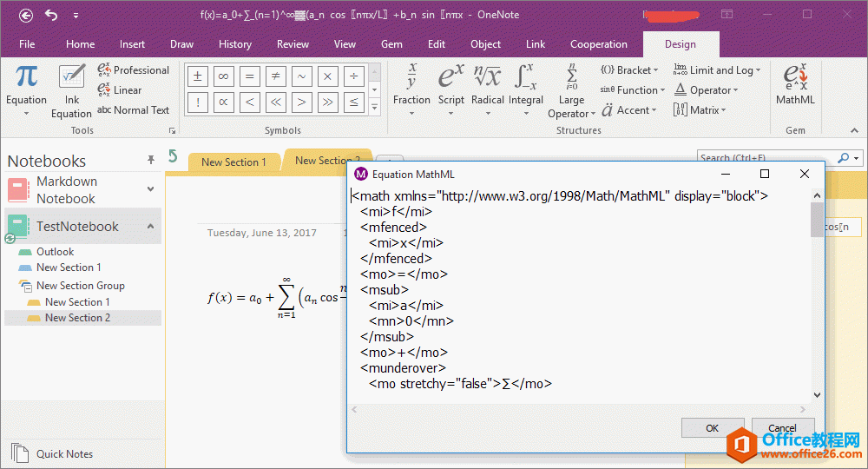This screenshot has width=868, height=469.
Task: Open New Section Group in notebook tree
Action: (x=80, y=286)
